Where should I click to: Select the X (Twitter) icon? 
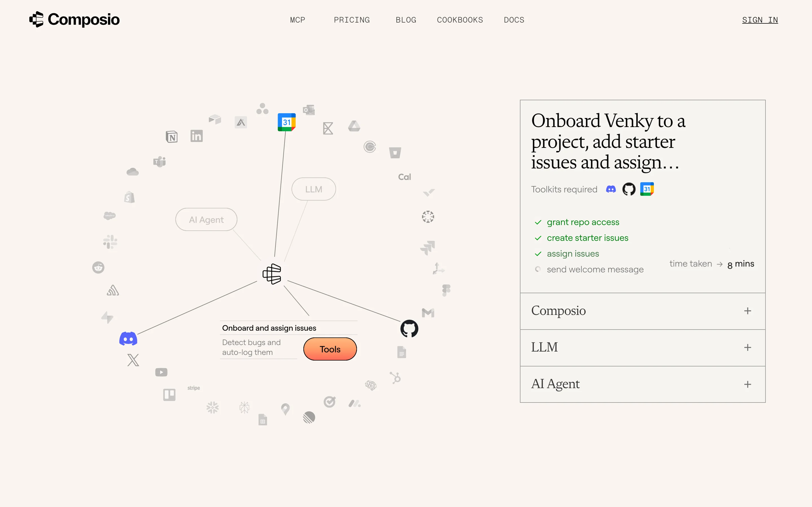133,360
